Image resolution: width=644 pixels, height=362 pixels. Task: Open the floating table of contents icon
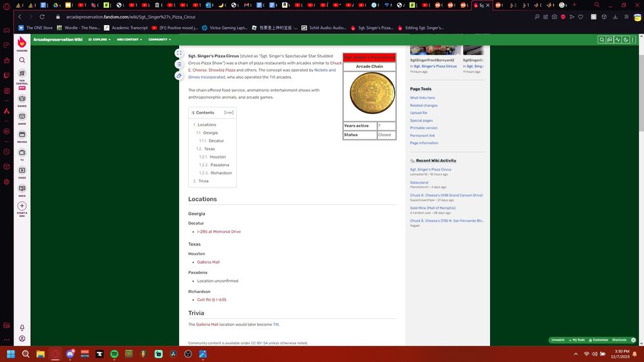coord(179,64)
